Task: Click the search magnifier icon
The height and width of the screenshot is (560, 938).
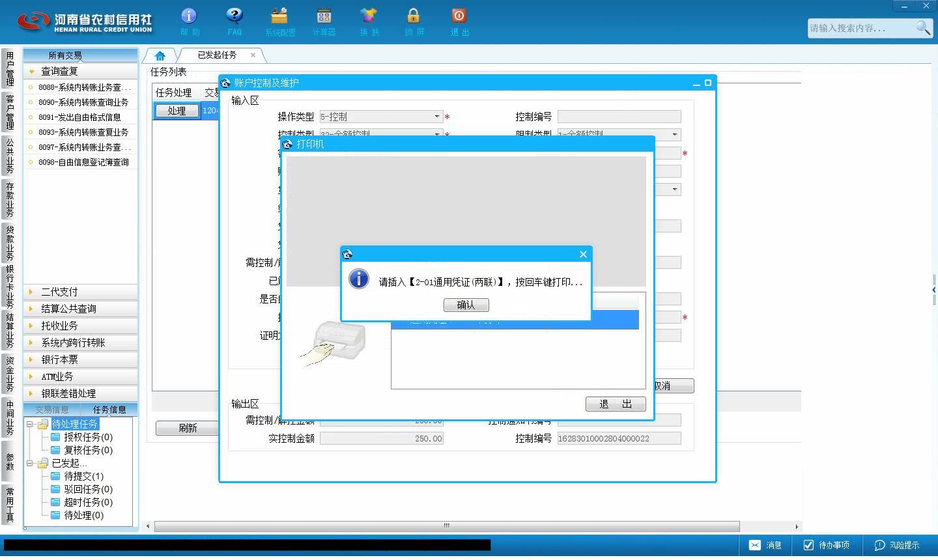Action: click(923, 28)
